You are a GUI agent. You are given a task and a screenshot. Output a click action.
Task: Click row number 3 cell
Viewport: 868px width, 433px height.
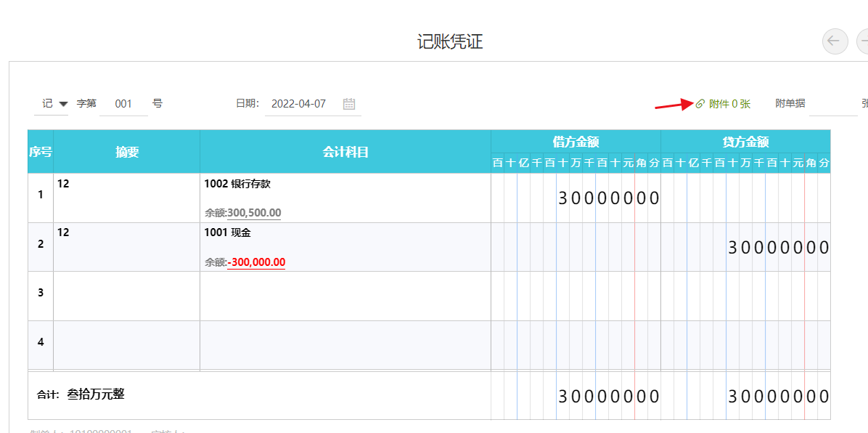pyautogui.click(x=41, y=296)
